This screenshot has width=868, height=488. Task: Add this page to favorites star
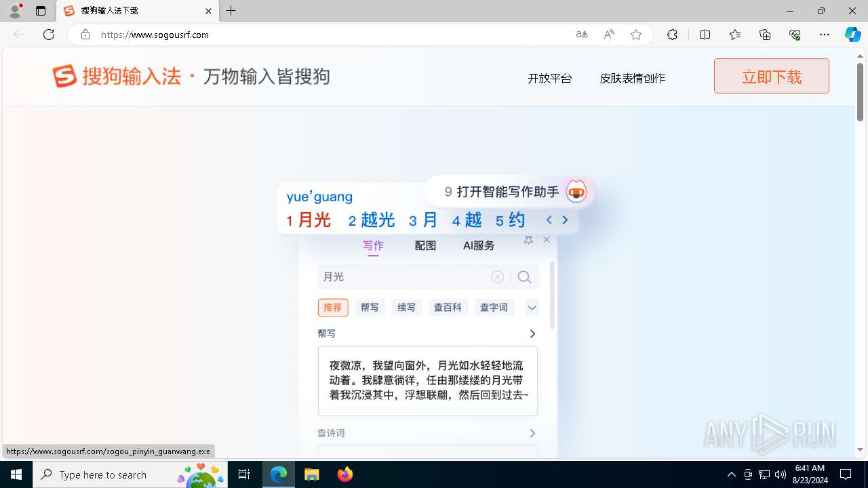pos(636,35)
